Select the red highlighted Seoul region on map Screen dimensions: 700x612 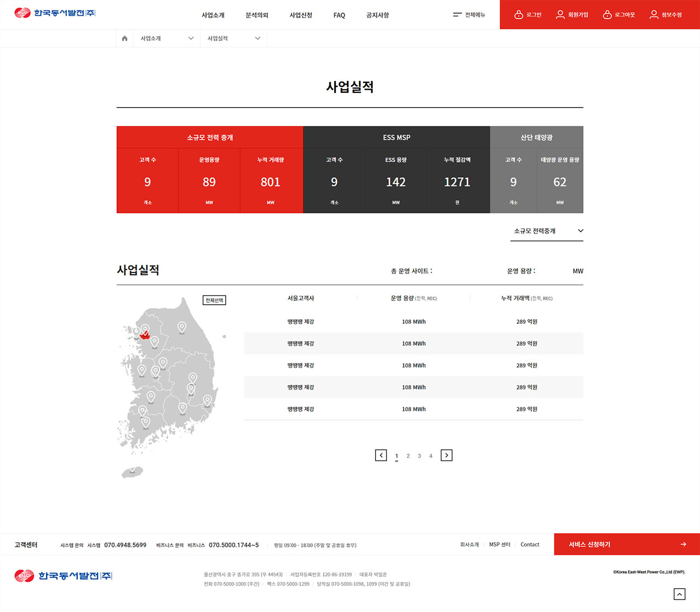(x=144, y=336)
